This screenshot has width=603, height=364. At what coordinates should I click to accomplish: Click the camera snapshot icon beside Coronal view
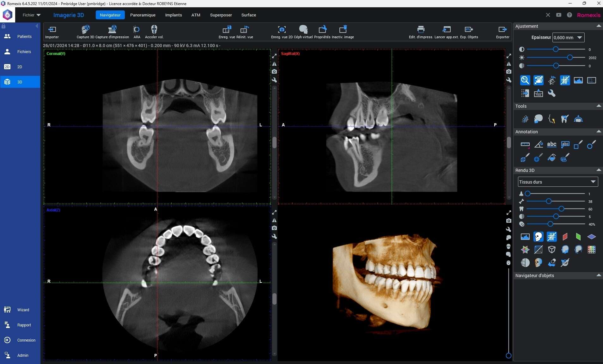pyautogui.click(x=274, y=72)
